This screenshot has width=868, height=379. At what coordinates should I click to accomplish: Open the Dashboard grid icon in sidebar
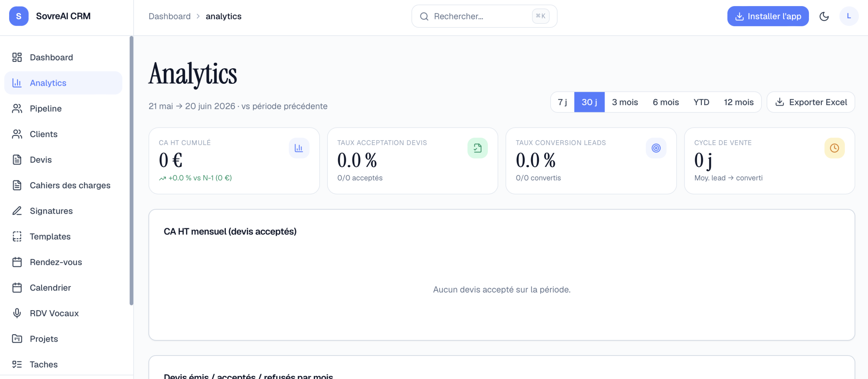coord(17,57)
